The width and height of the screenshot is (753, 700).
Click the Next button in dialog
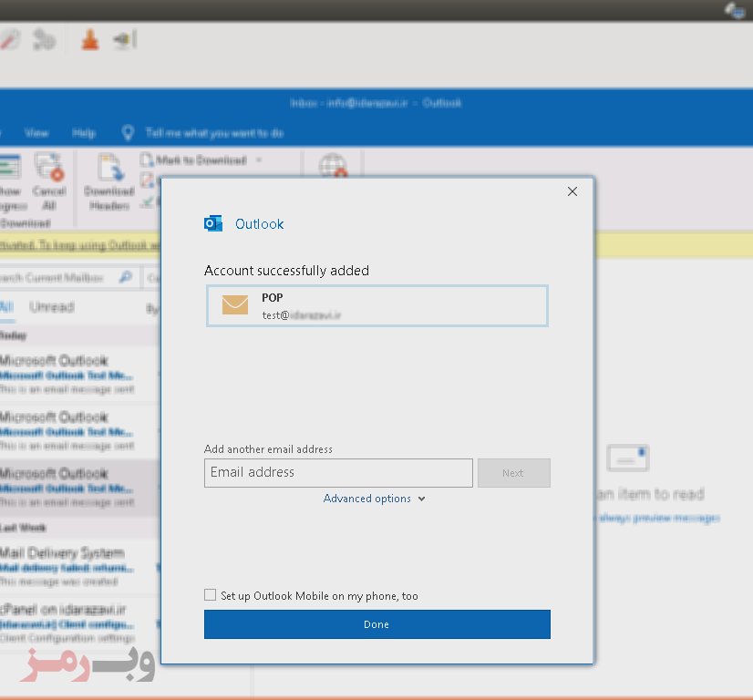click(x=513, y=473)
